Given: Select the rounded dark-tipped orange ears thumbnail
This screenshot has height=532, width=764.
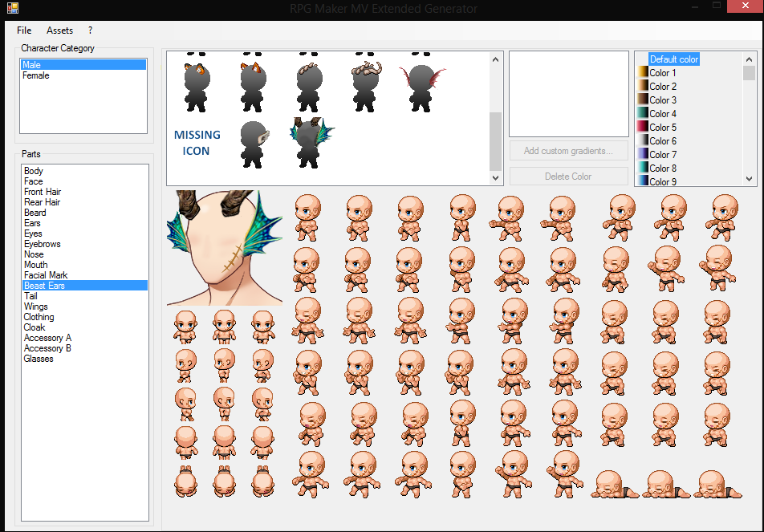Looking at the screenshot, I should pyautogui.click(x=197, y=87).
